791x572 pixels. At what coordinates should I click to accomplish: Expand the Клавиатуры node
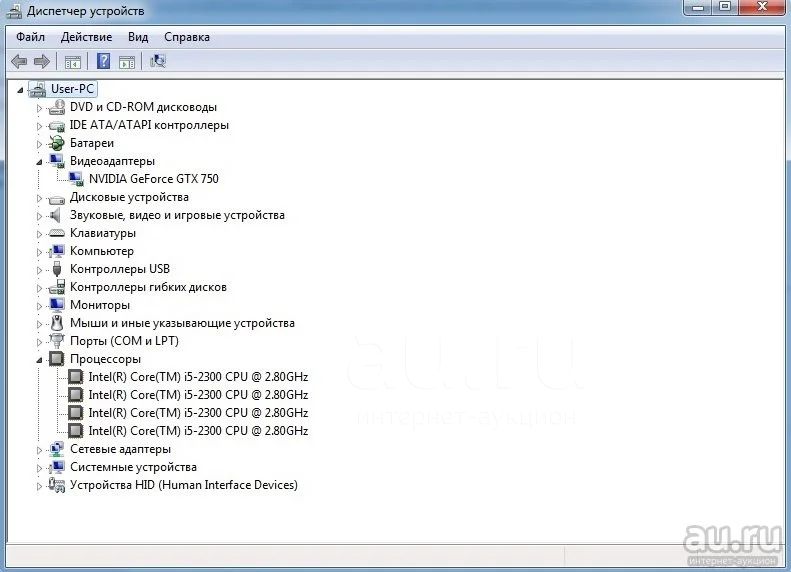[x=39, y=234]
